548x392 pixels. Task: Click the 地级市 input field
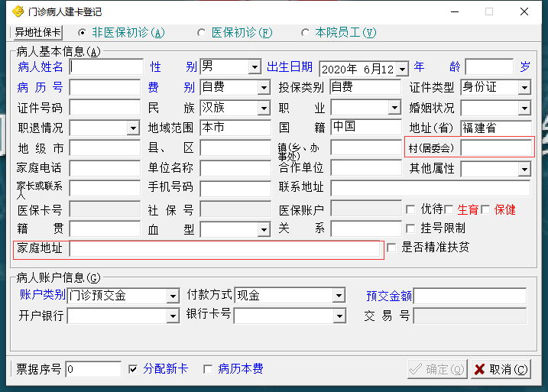(x=105, y=148)
